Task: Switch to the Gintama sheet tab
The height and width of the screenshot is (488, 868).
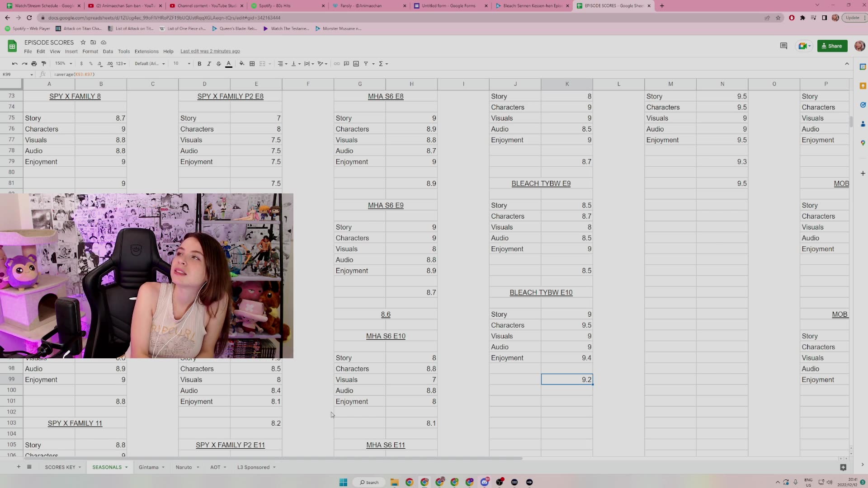Action: [x=148, y=467]
